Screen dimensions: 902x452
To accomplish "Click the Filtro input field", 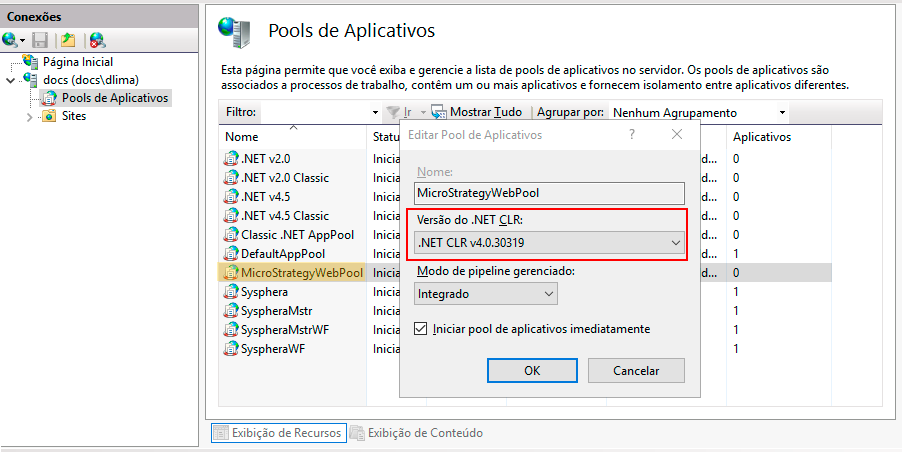I will pyautogui.click(x=315, y=112).
